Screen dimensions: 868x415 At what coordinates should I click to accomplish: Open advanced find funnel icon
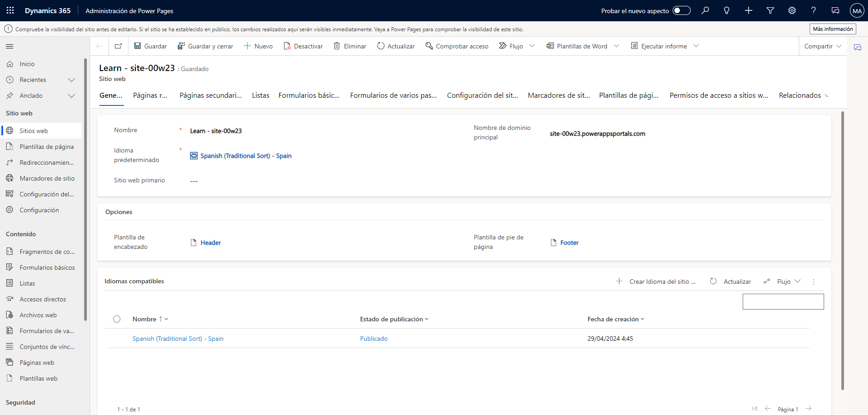point(770,10)
